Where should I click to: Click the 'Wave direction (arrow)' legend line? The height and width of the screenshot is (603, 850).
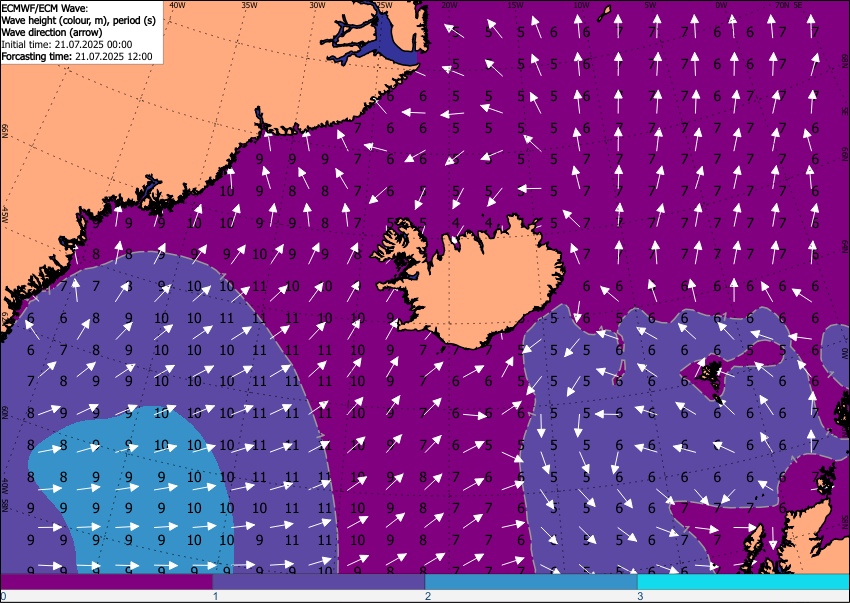pos(52,32)
